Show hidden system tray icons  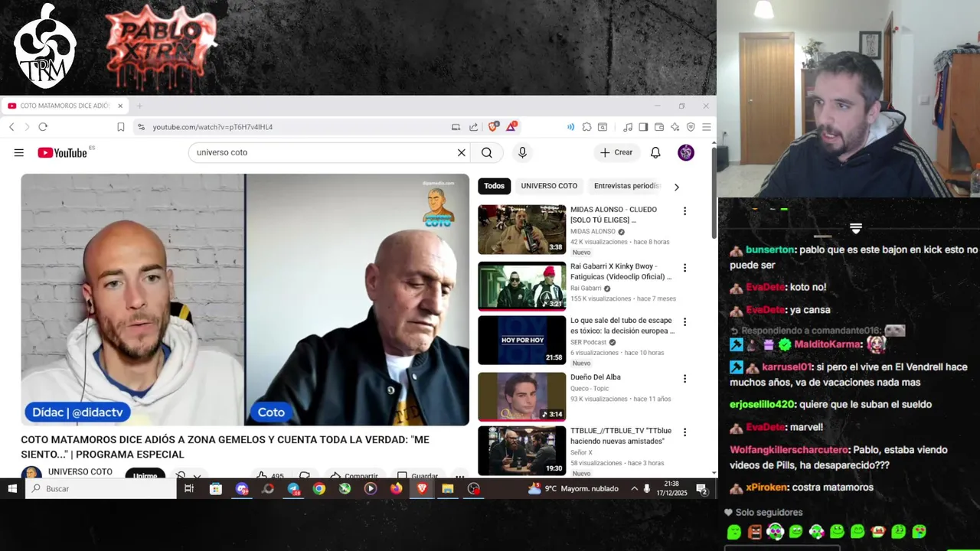tap(634, 488)
